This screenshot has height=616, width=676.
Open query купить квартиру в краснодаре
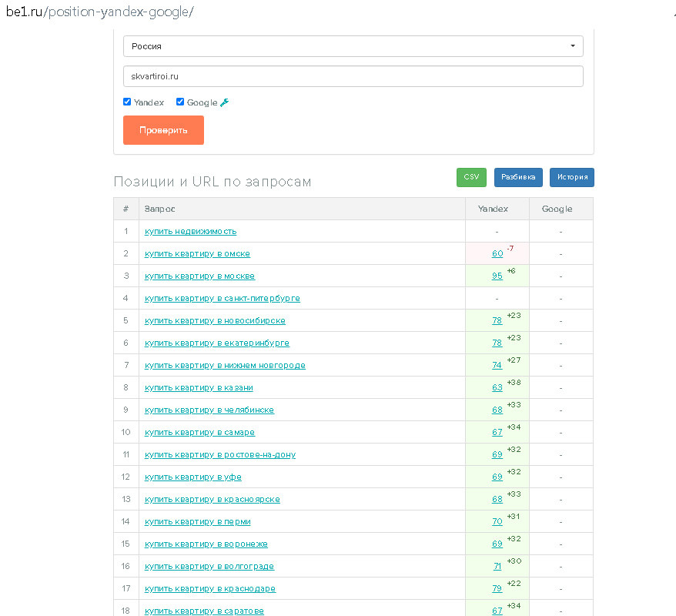[210, 588]
